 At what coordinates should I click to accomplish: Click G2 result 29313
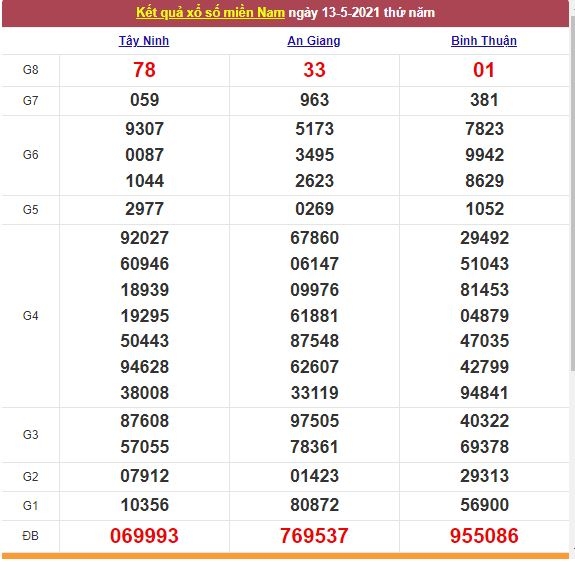pyautogui.click(x=484, y=476)
